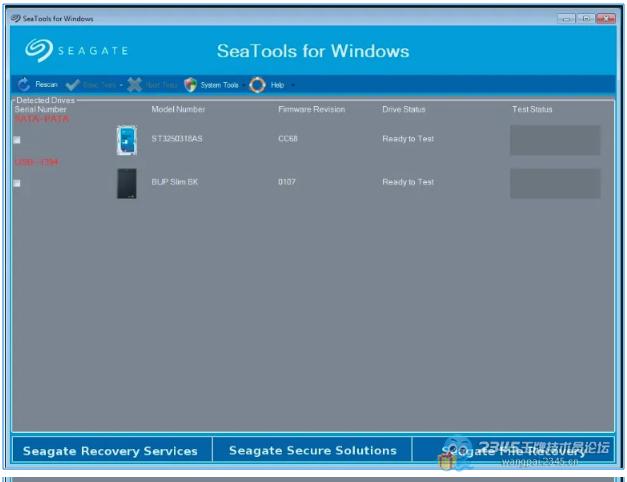Click the Rescan refresh icon
Image resolution: width=627 pixels, height=482 pixels.
24,85
